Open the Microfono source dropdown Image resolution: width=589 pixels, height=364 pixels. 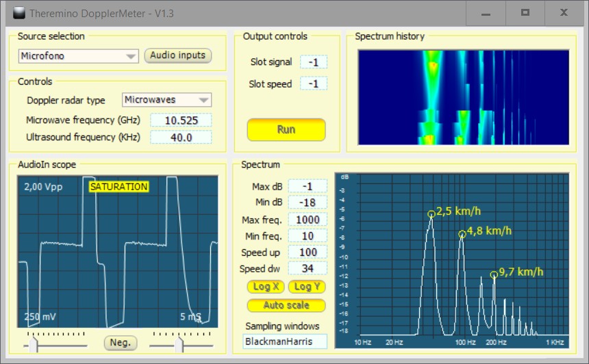[79, 56]
